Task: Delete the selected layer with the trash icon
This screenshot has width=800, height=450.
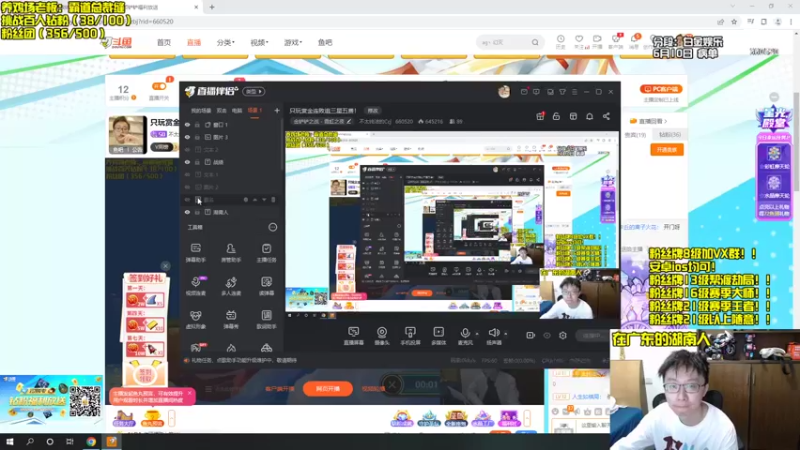Action: (273, 200)
